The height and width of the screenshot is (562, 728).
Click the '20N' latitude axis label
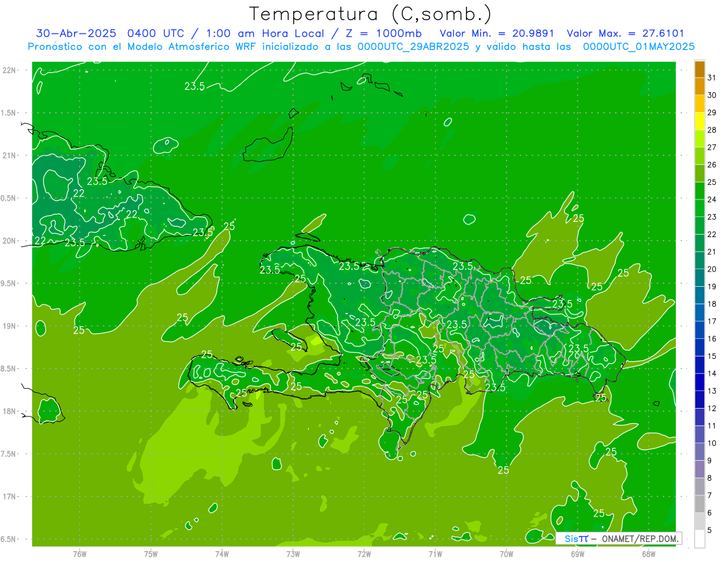click(10, 241)
